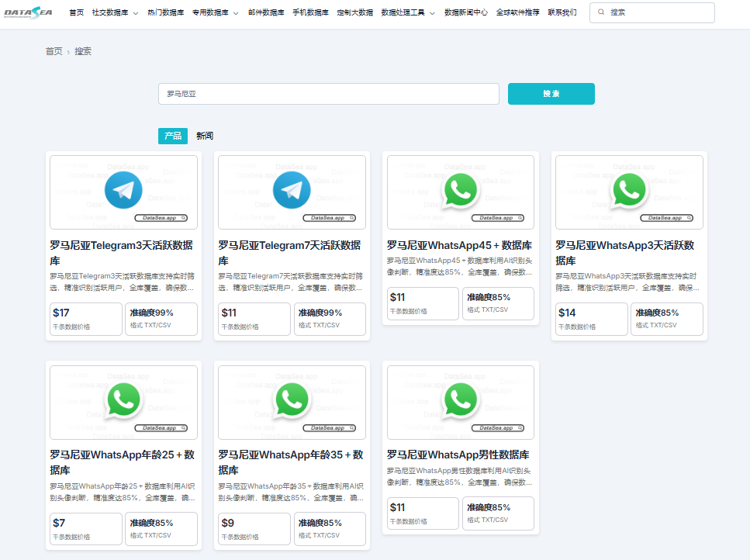Image resolution: width=750 pixels, height=560 pixels.
Task: Open 联系我们 in the navigation bar
Action: [562, 12]
